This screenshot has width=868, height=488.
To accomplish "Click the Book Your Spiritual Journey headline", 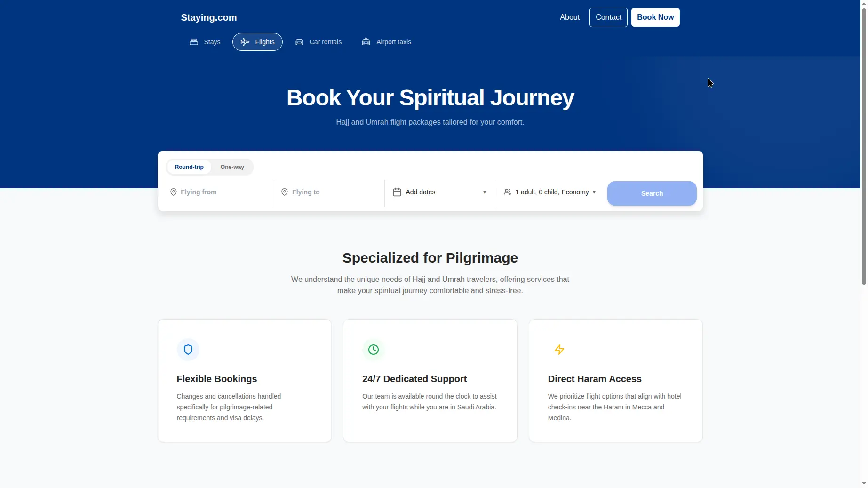I will coord(430,98).
